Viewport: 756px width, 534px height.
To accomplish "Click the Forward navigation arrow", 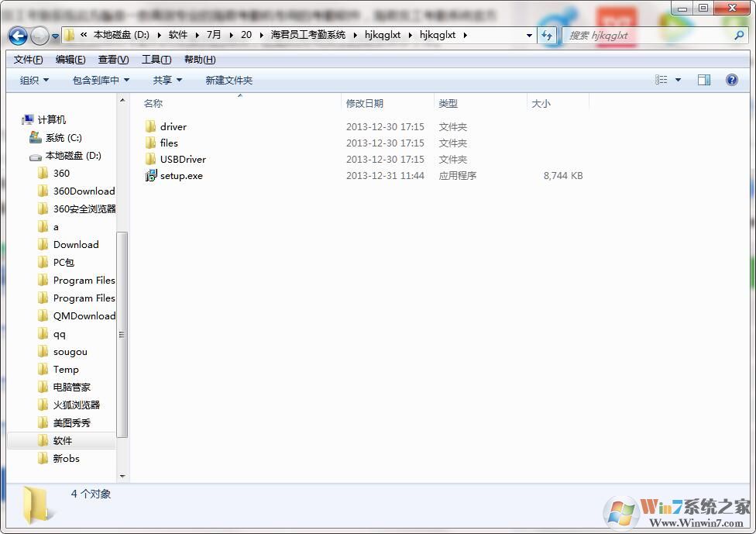I will [x=39, y=36].
